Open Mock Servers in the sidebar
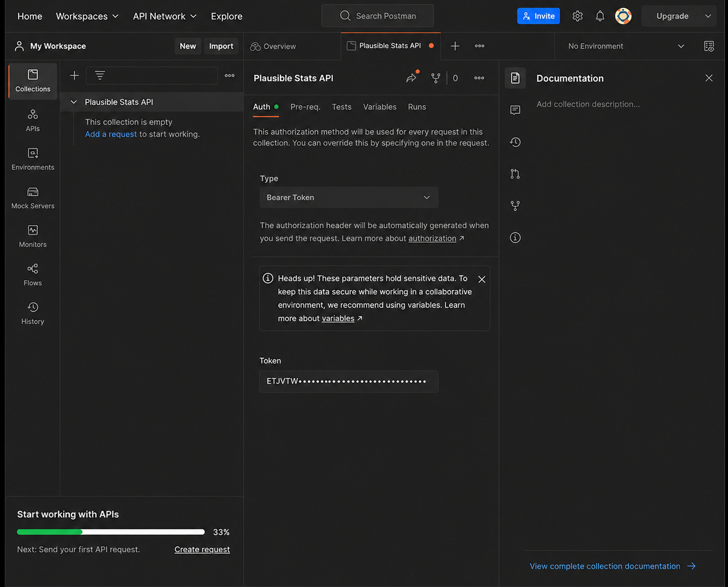Viewport: 728px width, 587px height. pos(33,198)
